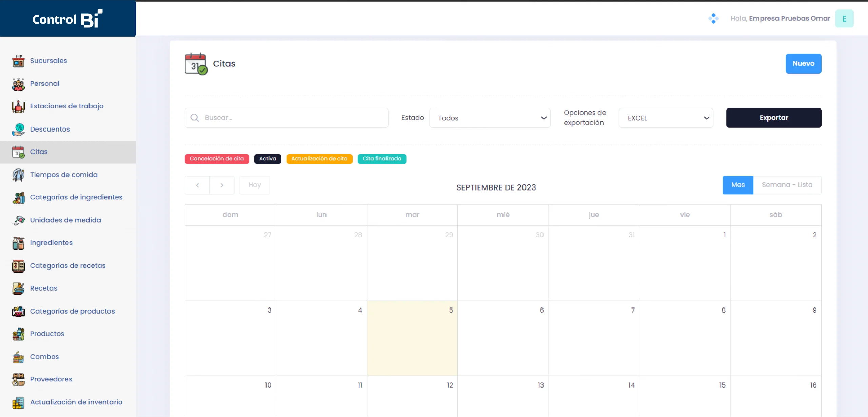Click the Recetas icon

pyautogui.click(x=18, y=289)
